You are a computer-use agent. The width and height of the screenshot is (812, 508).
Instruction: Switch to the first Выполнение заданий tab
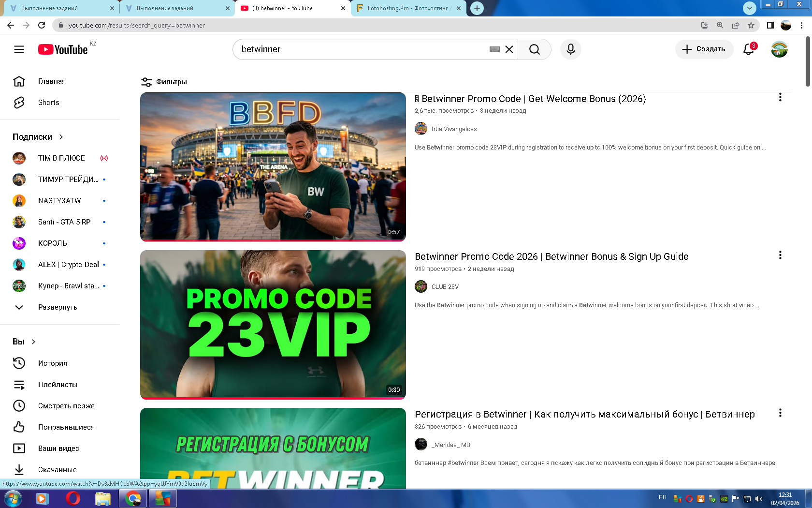(60, 8)
